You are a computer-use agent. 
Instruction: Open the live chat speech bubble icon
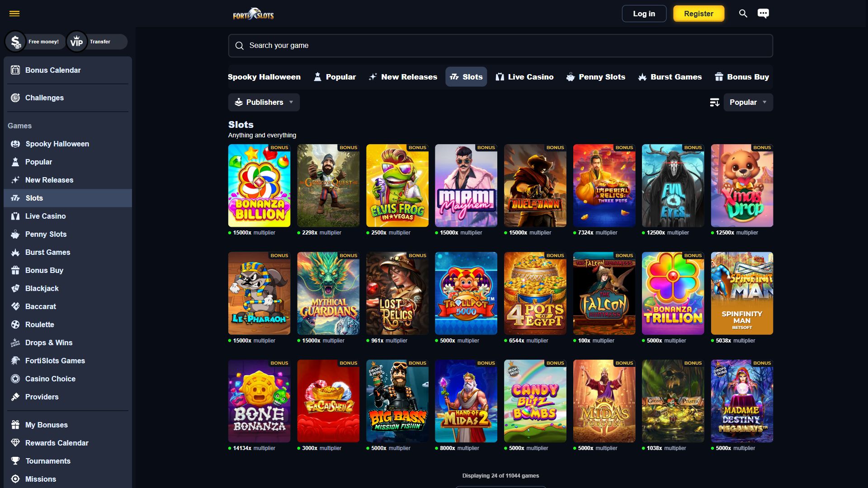tap(763, 14)
